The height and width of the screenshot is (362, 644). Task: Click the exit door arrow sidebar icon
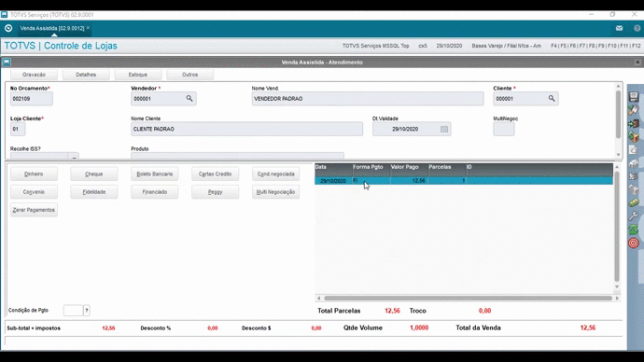click(634, 123)
